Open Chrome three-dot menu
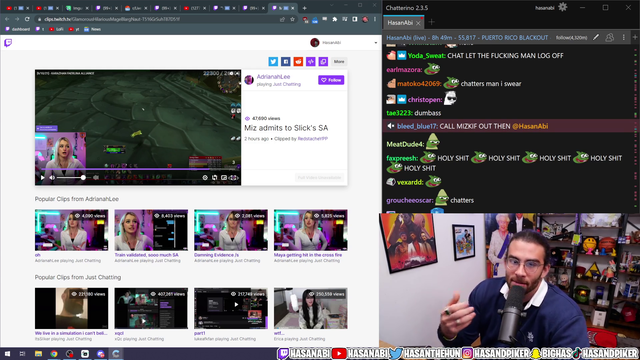The image size is (640, 360). click(x=375, y=19)
